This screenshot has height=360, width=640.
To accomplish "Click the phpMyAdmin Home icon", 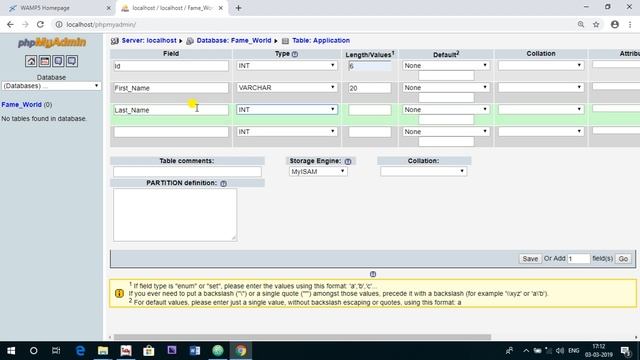I will click(x=31, y=61).
